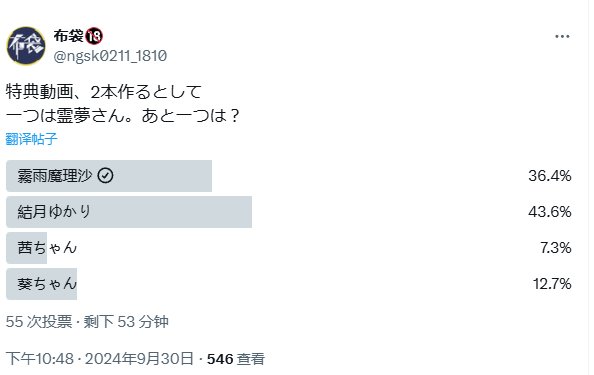Click the 12.7% result percentage
Viewport: 594px width, 375px height.
point(552,284)
